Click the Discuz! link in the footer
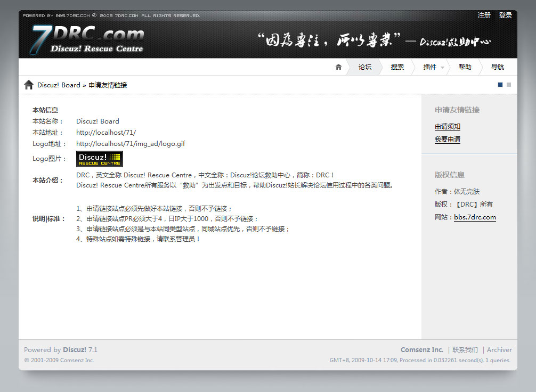Screen dimensions: 536x392 pyautogui.click(x=75, y=349)
